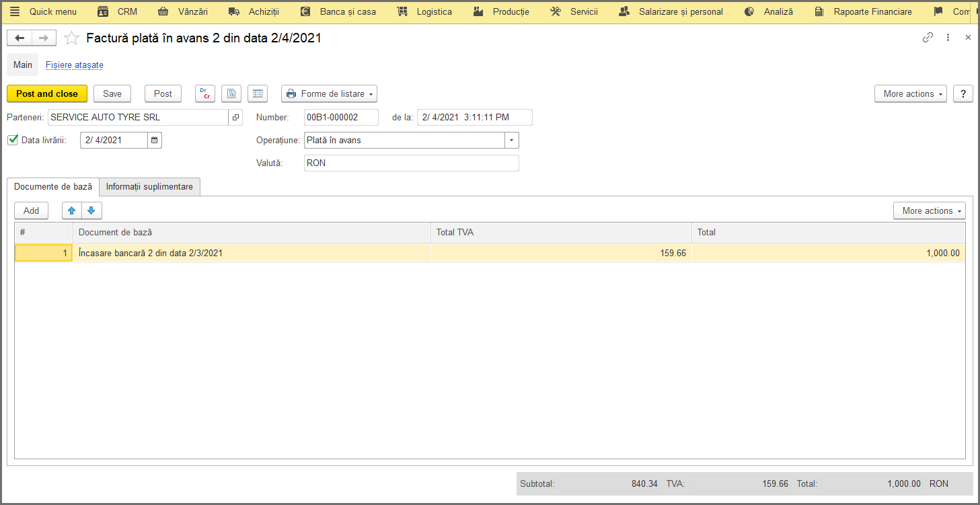Expand the Operațiune dropdown arrow

tap(512, 140)
